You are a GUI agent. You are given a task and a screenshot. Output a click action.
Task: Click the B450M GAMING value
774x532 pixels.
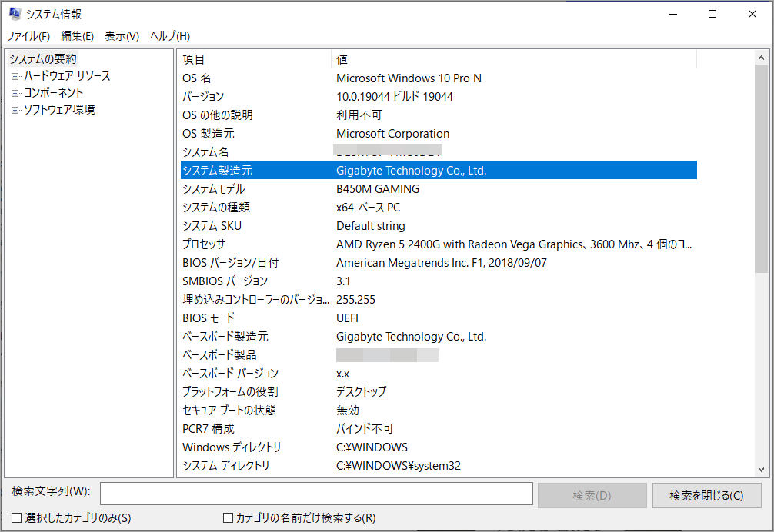pyautogui.click(x=378, y=189)
